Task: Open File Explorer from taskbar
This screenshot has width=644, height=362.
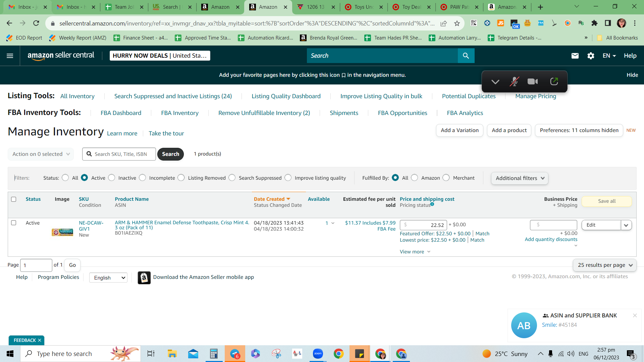Action: (x=172, y=354)
